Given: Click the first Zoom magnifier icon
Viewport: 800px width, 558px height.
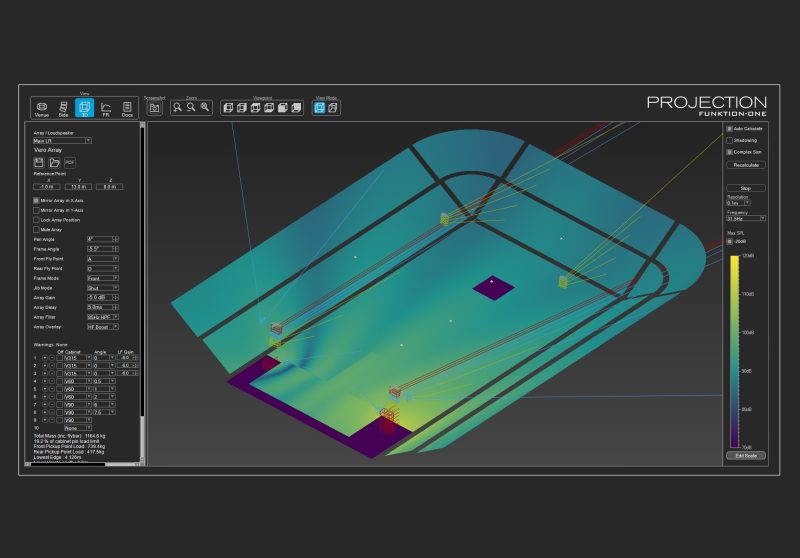Looking at the screenshot, I should pyautogui.click(x=177, y=107).
